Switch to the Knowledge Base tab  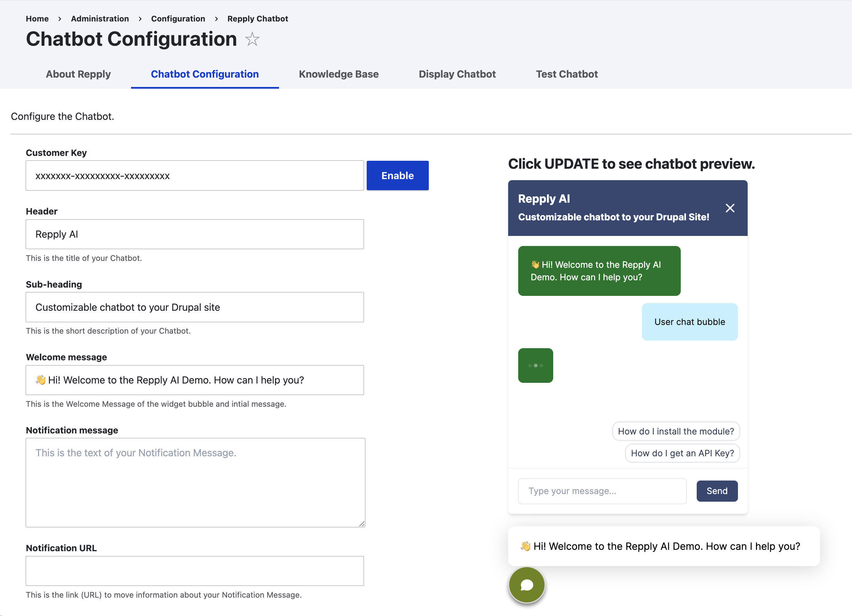(x=338, y=74)
